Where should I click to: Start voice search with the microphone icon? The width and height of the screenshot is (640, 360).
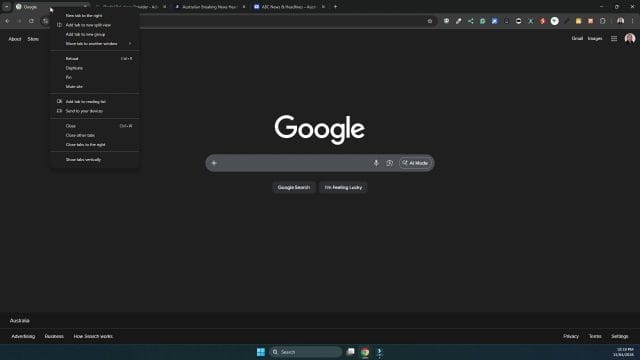(x=376, y=163)
